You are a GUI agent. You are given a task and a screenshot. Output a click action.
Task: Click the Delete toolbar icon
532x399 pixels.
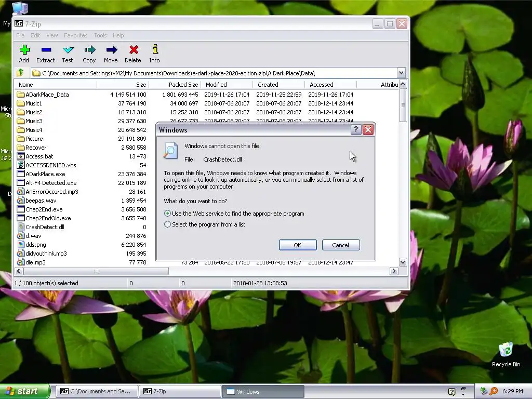[133, 50]
